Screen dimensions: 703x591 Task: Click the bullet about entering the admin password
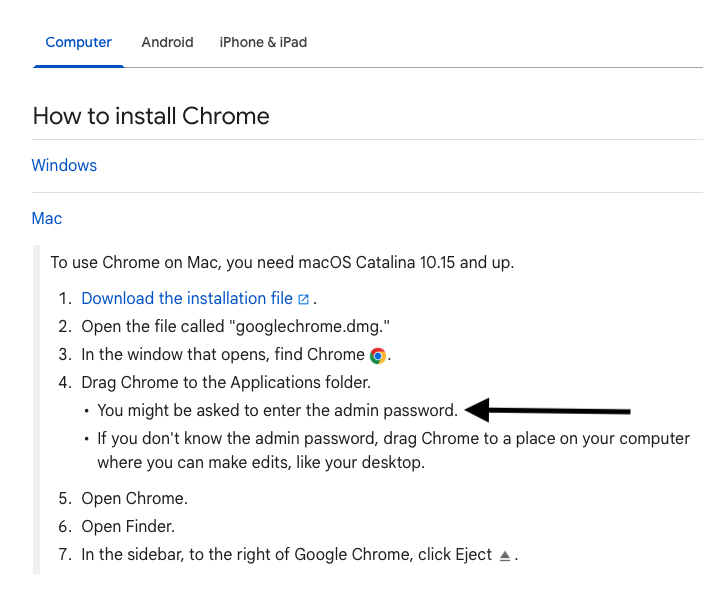point(277,410)
